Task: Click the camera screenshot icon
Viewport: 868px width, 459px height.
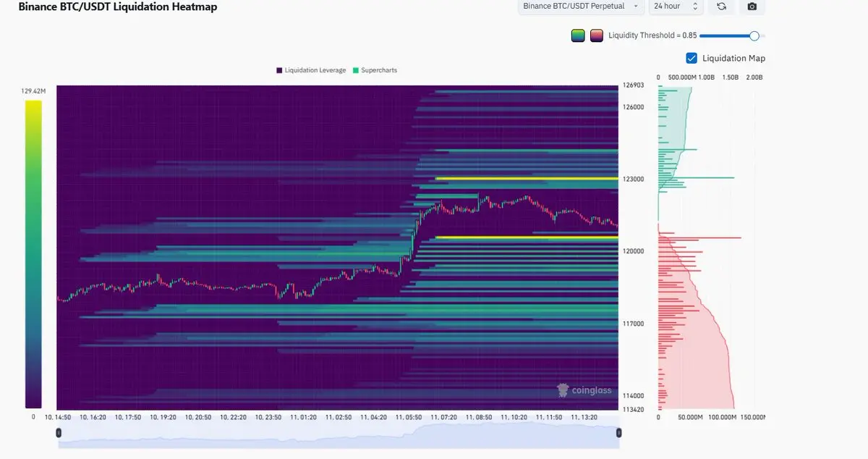Action: (752, 7)
